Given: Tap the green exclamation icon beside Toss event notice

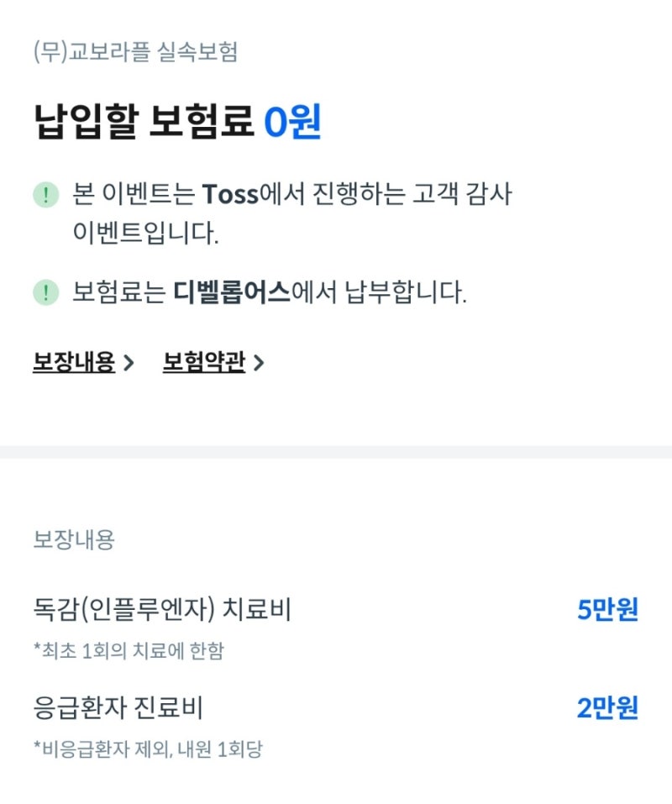Looking at the screenshot, I should pyautogui.click(x=46, y=195).
